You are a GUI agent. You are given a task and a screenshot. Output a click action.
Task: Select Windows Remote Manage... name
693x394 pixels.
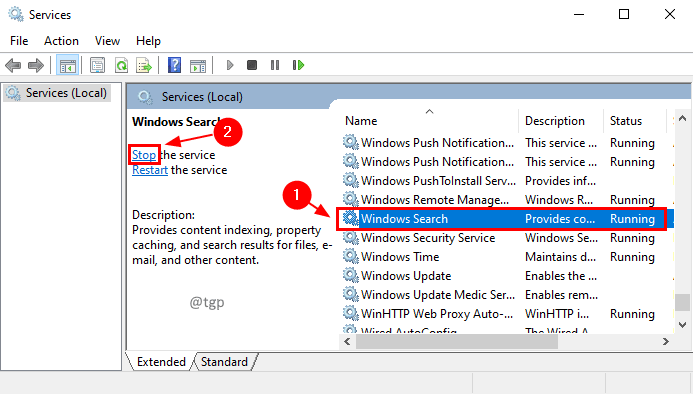pos(434,199)
